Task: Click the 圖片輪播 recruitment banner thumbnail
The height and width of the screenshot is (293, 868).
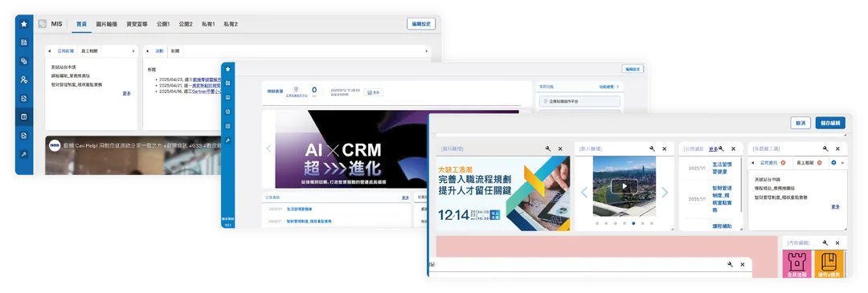Action: [x=502, y=193]
